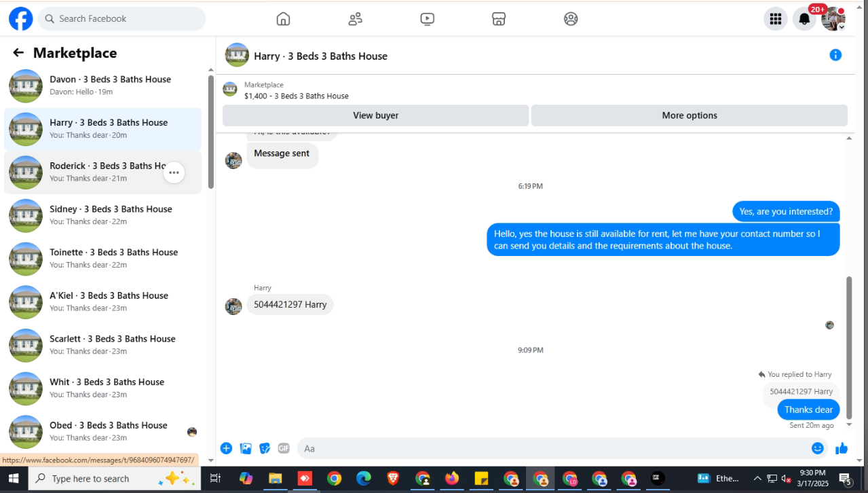This screenshot has height=493, width=868.
Task: Open the Notifications bell
Action: tap(804, 19)
